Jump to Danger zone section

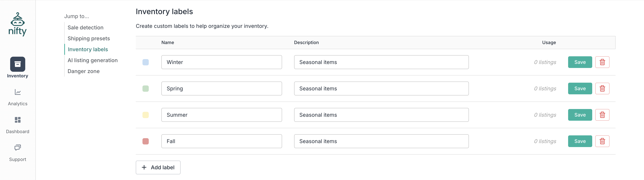click(x=83, y=71)
